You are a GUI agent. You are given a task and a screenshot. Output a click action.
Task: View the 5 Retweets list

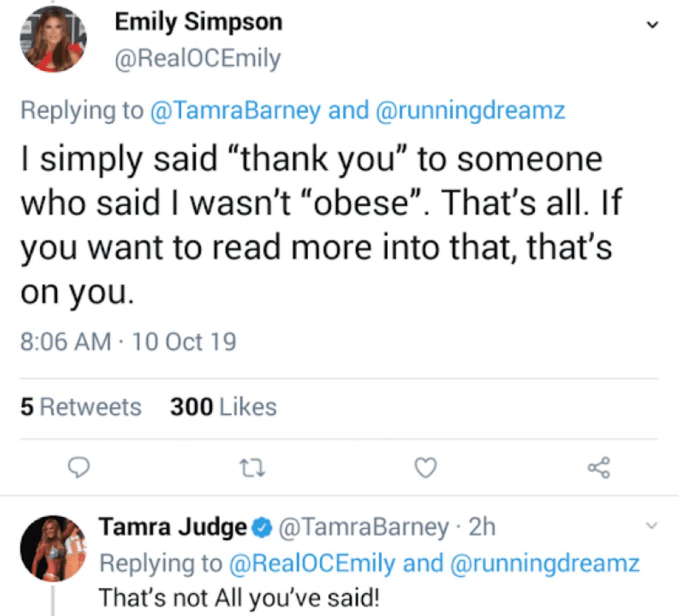[x=81, y=407]
